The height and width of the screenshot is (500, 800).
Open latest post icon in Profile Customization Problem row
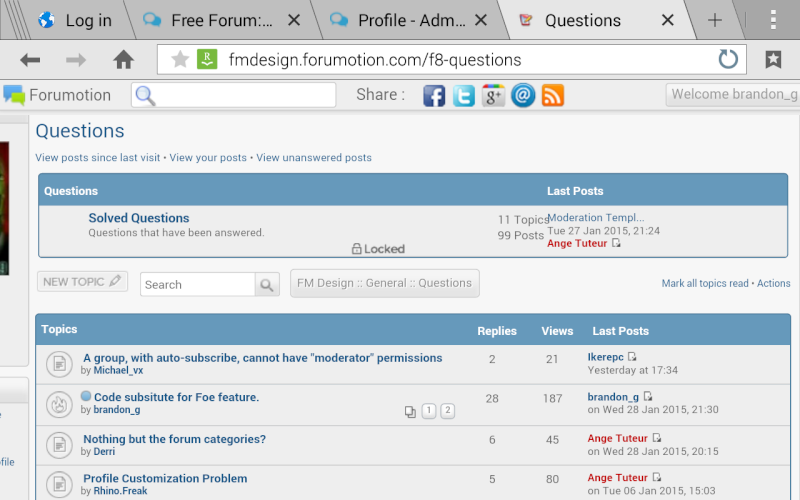[x=657, y=477]
